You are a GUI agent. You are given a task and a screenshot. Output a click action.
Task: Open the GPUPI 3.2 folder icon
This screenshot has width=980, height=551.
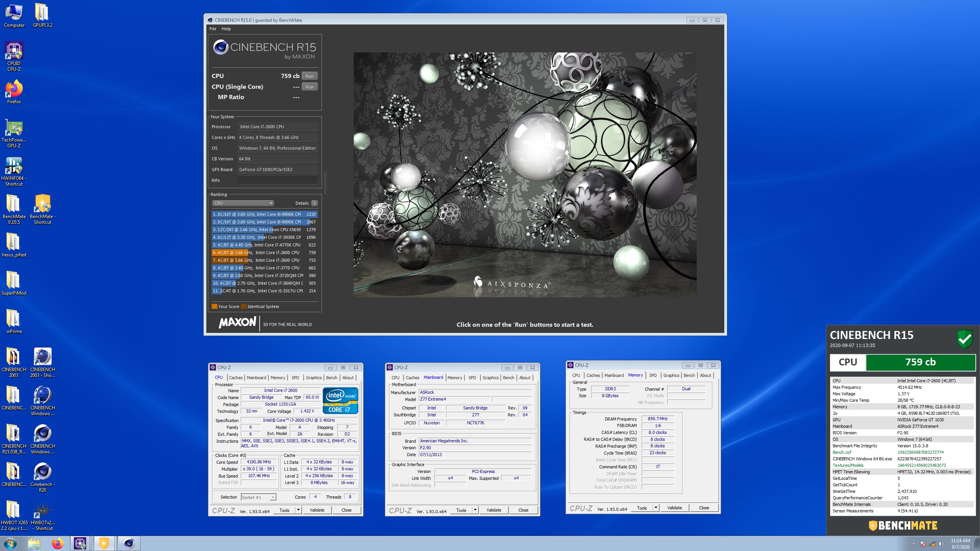click(x=42, y=15)
